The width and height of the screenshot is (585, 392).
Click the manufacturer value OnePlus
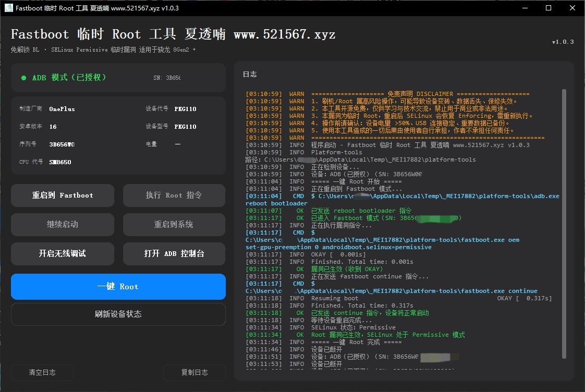tap(62, 109)
